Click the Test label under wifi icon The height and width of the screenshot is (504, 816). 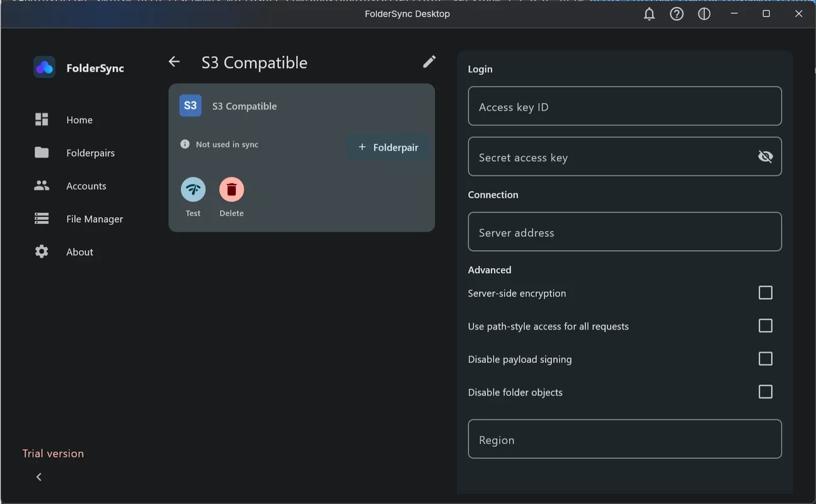point(193,214)
